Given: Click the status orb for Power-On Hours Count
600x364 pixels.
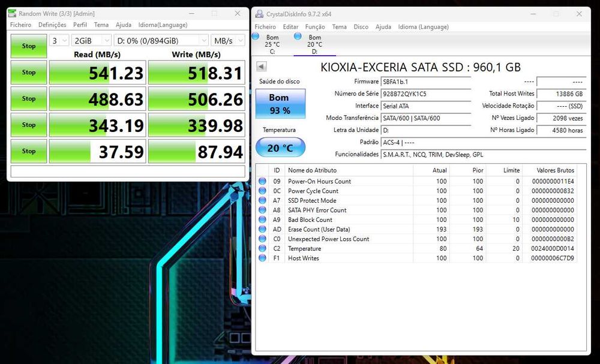Looking at the screenshot, I should [262, 181].
